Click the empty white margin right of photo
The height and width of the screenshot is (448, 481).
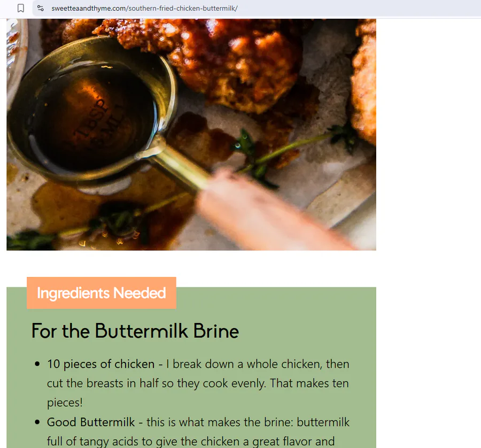(428, 135)
